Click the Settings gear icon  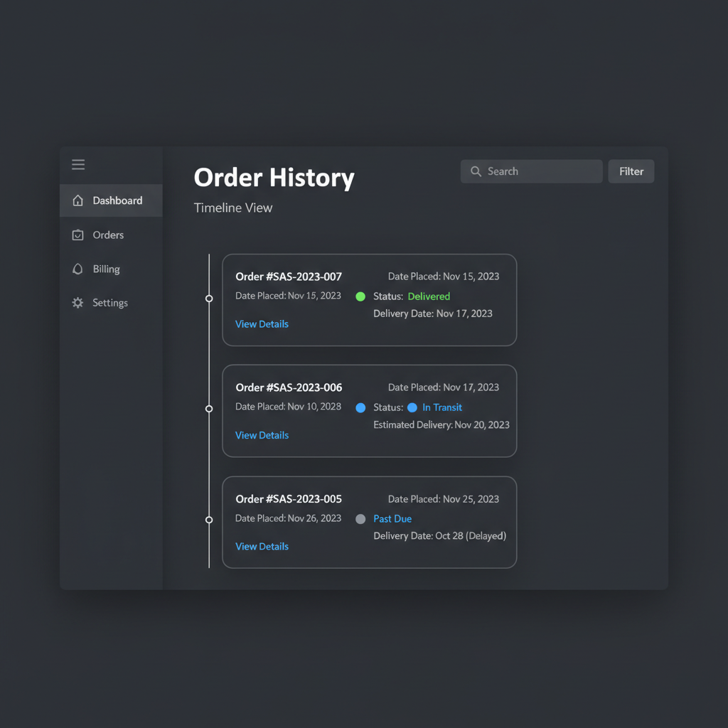point(77,303)
